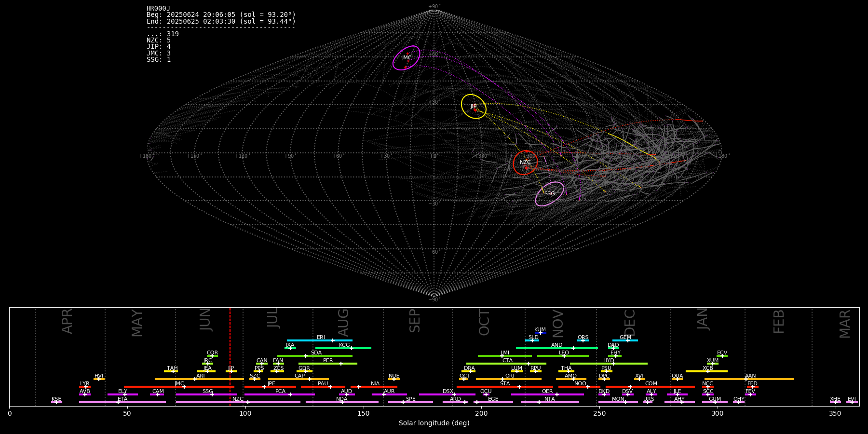Click the NZC pink bar in the timeline

(238, 402)
